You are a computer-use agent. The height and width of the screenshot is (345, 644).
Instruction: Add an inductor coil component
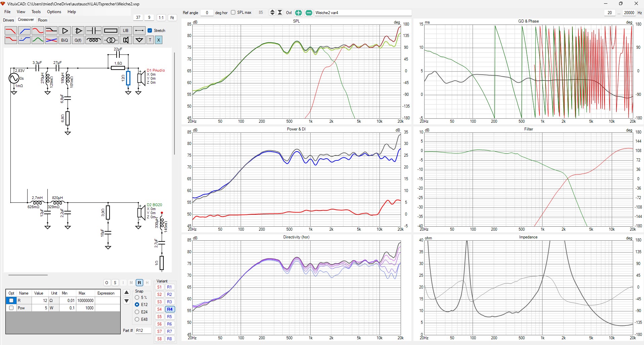pos(93,40)
